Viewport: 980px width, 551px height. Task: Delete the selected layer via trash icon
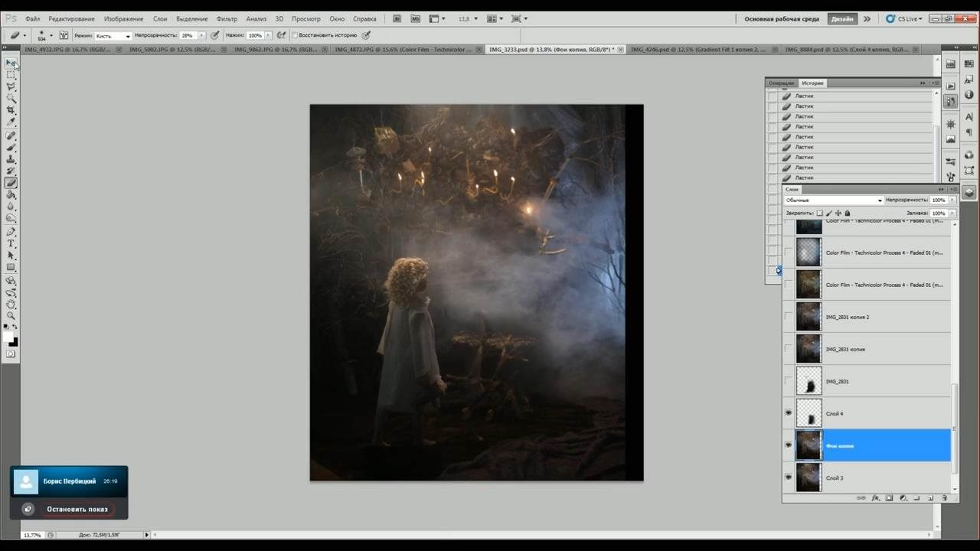[x=944, y=498]
